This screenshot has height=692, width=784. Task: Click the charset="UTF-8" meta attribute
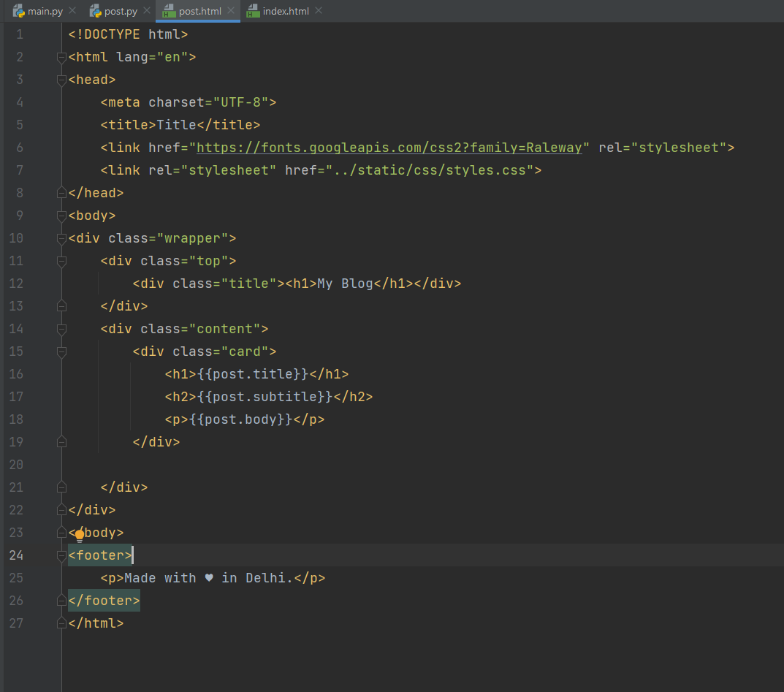point(208,102)
